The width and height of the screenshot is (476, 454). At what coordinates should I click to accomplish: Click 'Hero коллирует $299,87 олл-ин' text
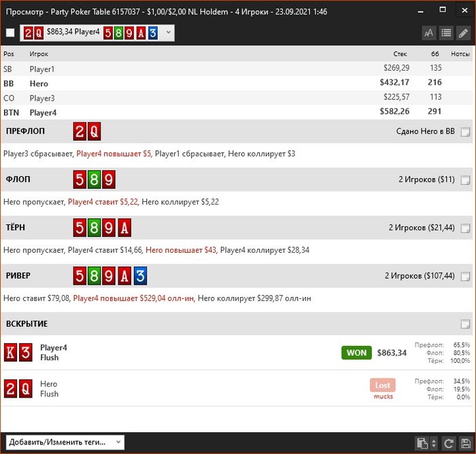click(x=254, y=298)
